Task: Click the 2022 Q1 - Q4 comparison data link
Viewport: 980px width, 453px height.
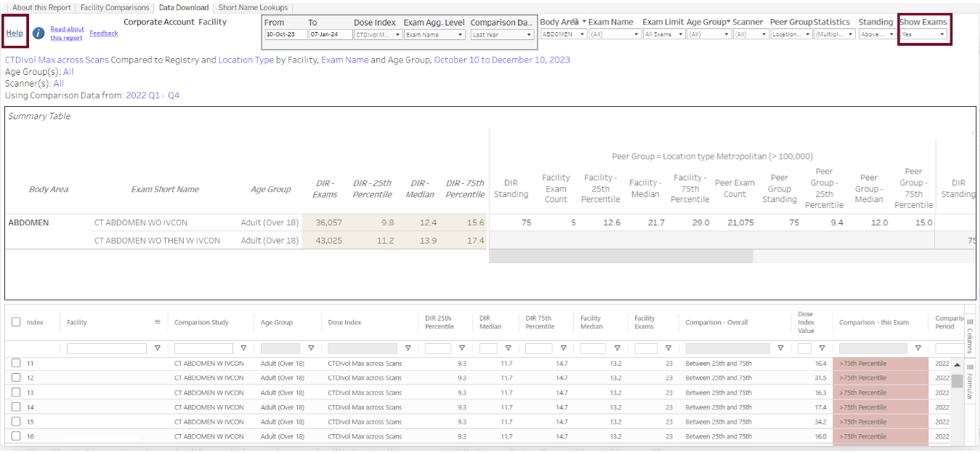Action: [x=153, y=95]
